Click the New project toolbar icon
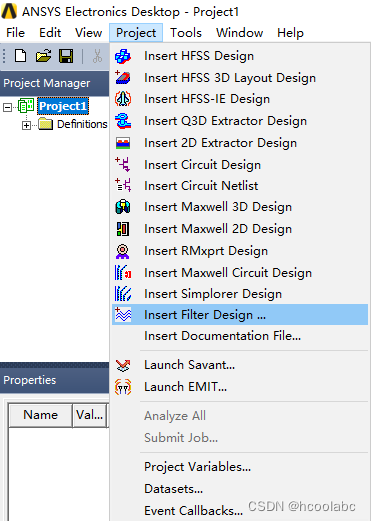This screenshot has height=521, width=371. pyautogui.click(x=21, y=56)
